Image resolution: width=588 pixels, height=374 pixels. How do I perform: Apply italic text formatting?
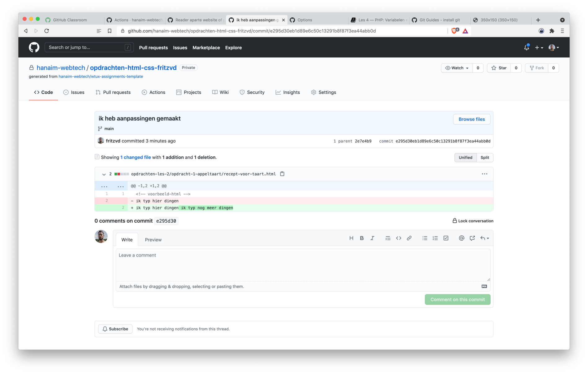372,238
